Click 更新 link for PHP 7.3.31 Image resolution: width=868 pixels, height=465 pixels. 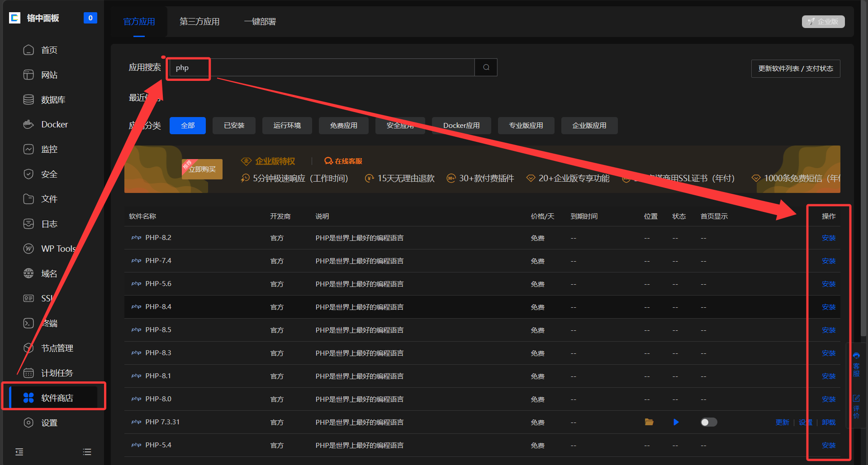[782, 423]
